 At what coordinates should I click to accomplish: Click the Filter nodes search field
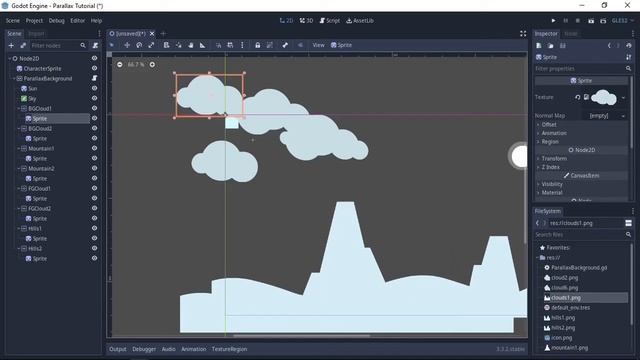(58, 46)
